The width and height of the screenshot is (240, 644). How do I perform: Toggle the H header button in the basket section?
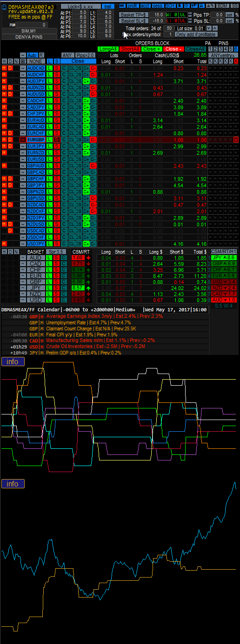(x=4, y=251)
